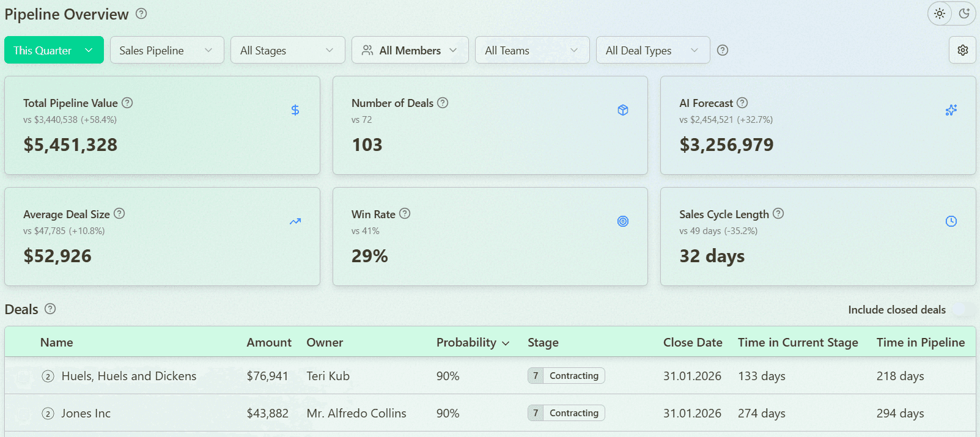Click owner Teri Kub
Viewport: 980px width, 437px height.
[328, 376]
